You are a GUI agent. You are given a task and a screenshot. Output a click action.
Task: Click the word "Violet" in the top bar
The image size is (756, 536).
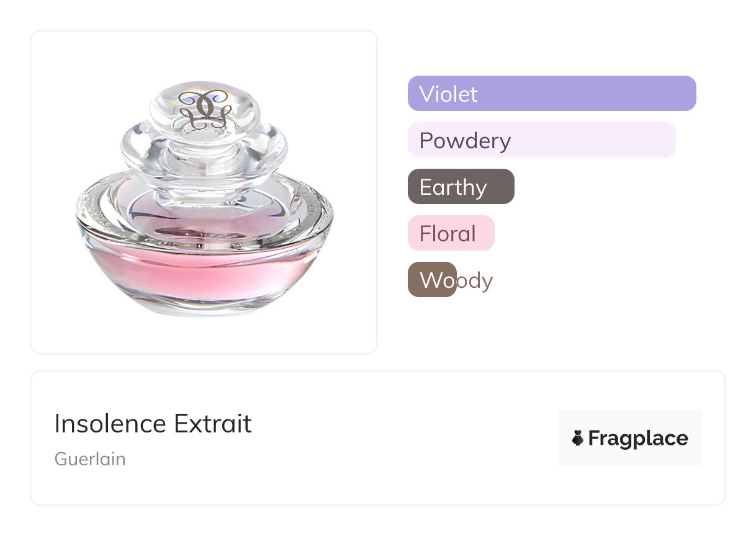448,94
